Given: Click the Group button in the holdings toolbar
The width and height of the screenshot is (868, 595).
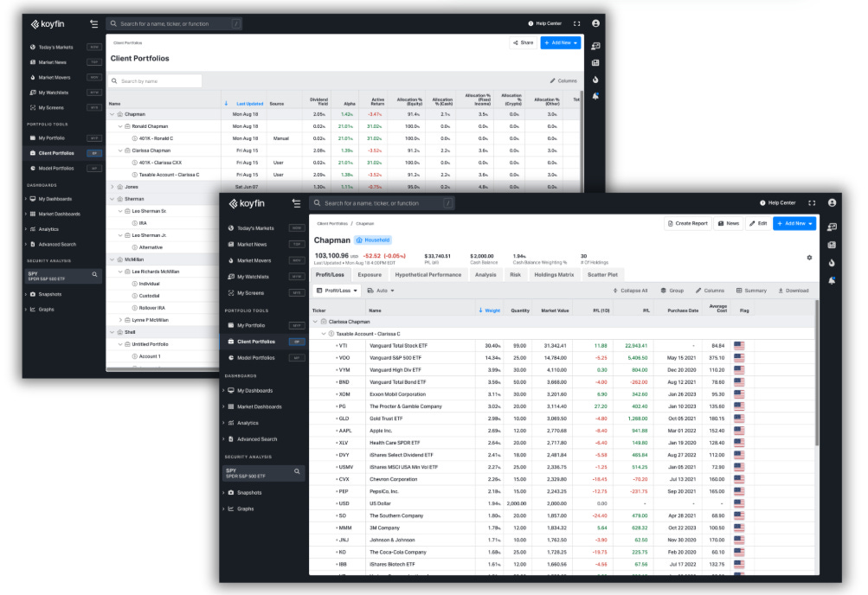Looking at the screenshot, I should (672, 291).
